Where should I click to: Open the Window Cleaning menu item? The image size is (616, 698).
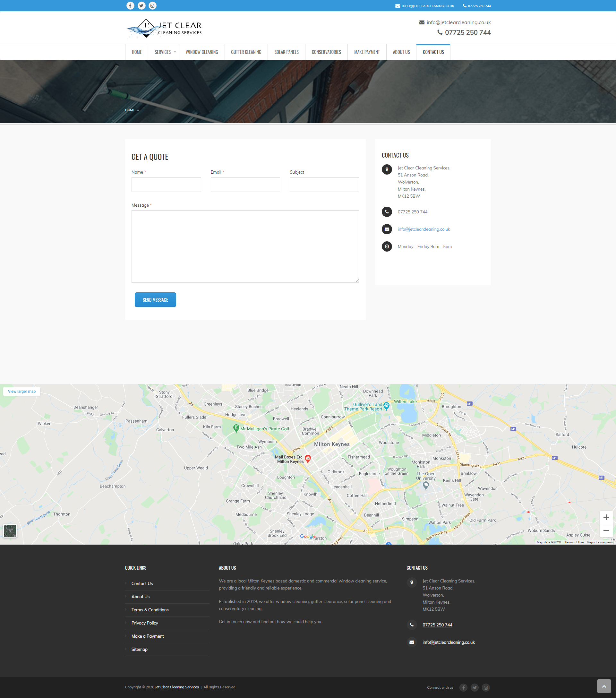click(x=201, y=52)
